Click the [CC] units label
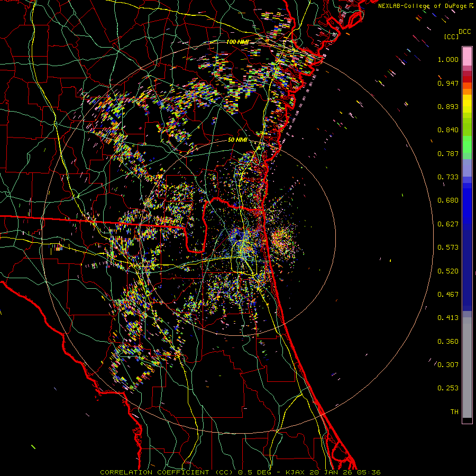This screenshot has width=476, height=476. [451, 36]
